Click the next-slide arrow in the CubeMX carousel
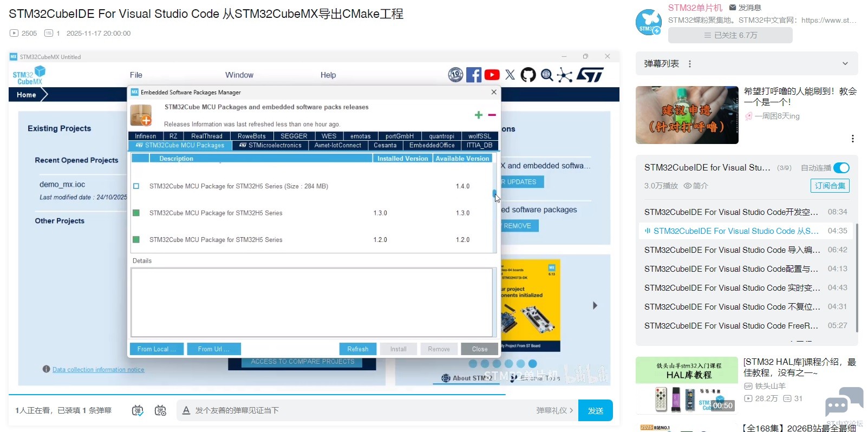This screenshot has width=868, height=432. pyautogui.click(x=595, y=305)
